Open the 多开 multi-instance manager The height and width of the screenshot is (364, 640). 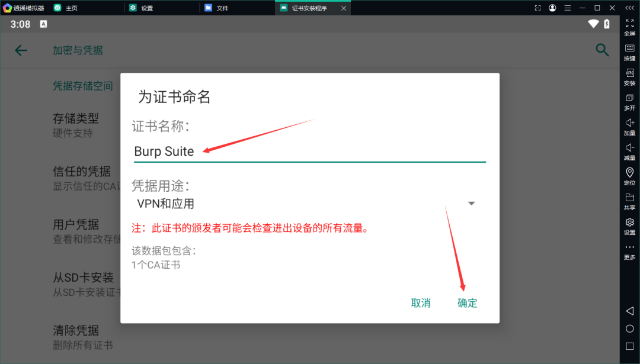coord(629,102)
